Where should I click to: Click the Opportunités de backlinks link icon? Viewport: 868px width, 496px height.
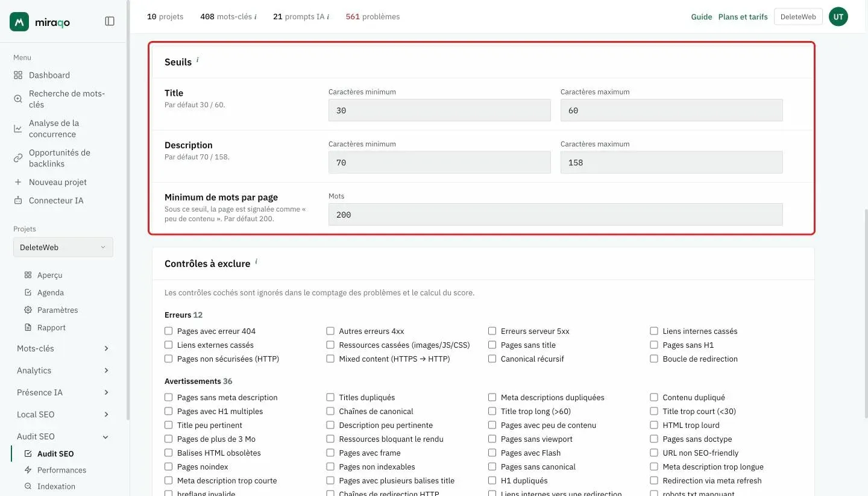click(18, 158)
